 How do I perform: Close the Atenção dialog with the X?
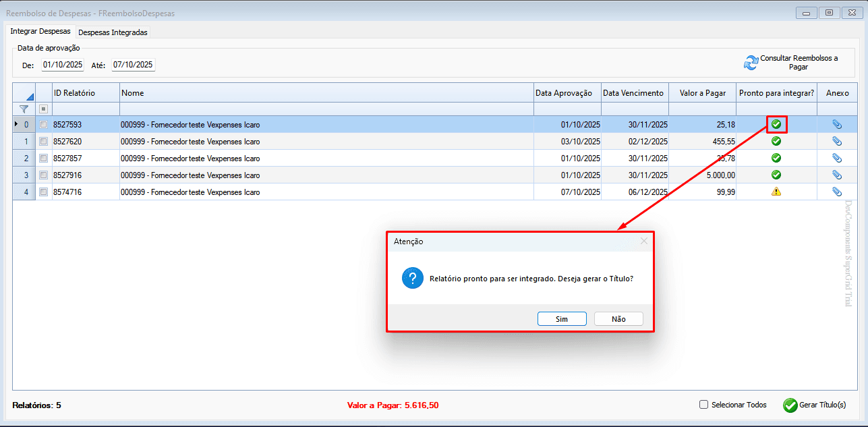[x=643, y=241]
